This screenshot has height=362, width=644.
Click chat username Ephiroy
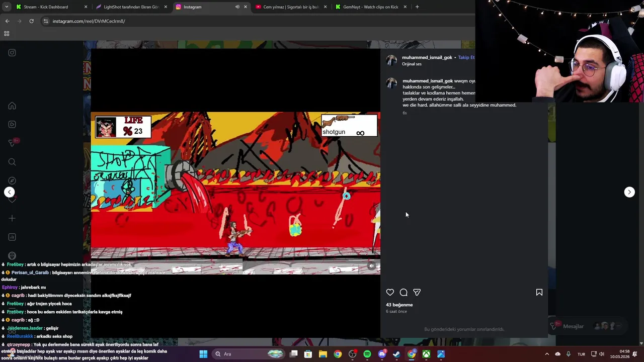click(10, 288)
